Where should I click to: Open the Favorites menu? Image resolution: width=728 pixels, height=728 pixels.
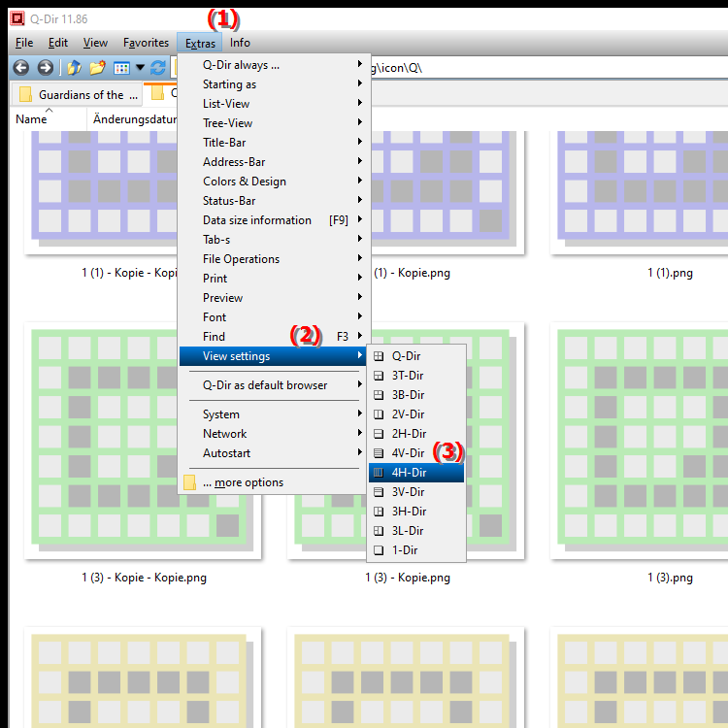(x=146, y=43)
